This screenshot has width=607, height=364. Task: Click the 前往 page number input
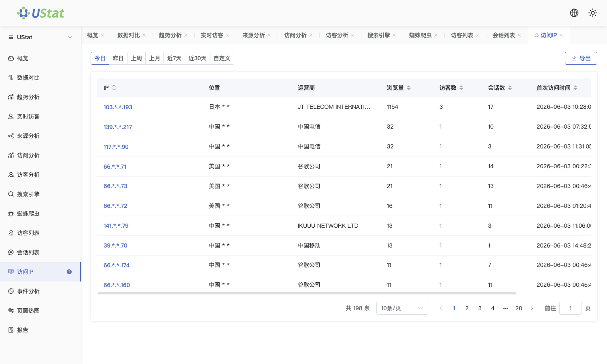(x=571, y=308)
